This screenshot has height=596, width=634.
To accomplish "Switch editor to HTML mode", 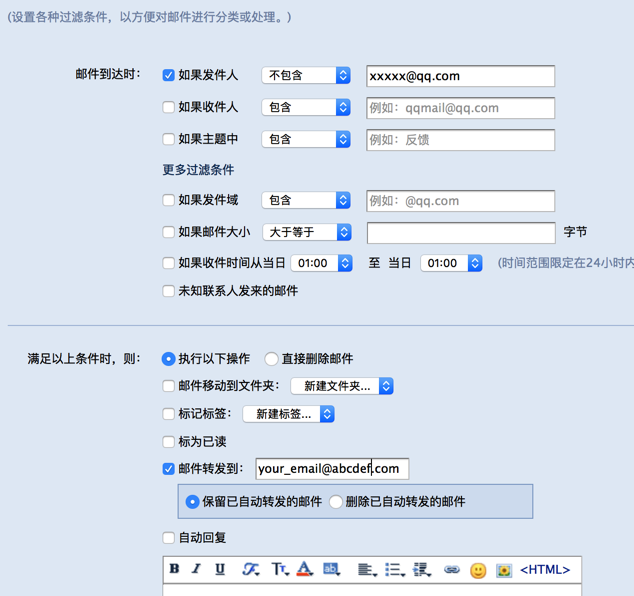I will coord(545,570).
